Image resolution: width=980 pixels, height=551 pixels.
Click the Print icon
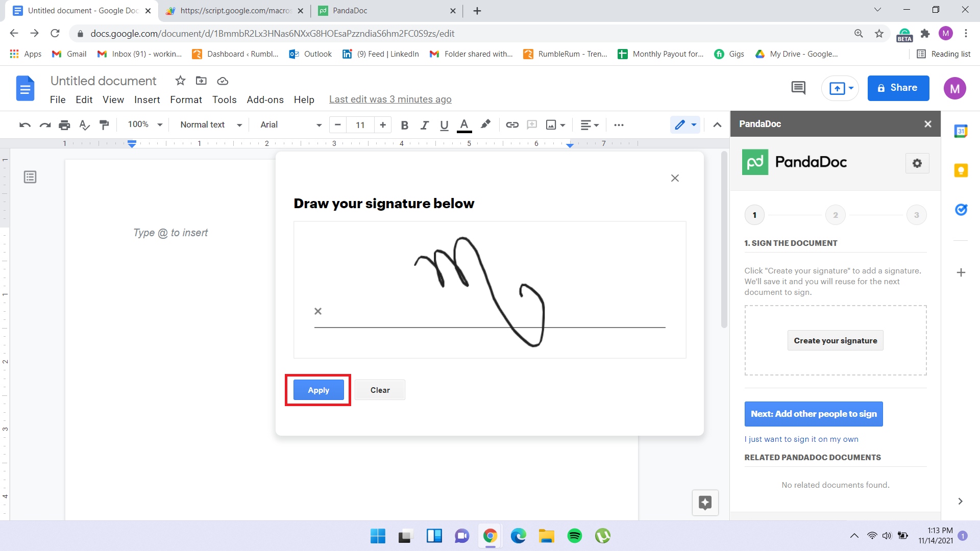tap(64, 125)
